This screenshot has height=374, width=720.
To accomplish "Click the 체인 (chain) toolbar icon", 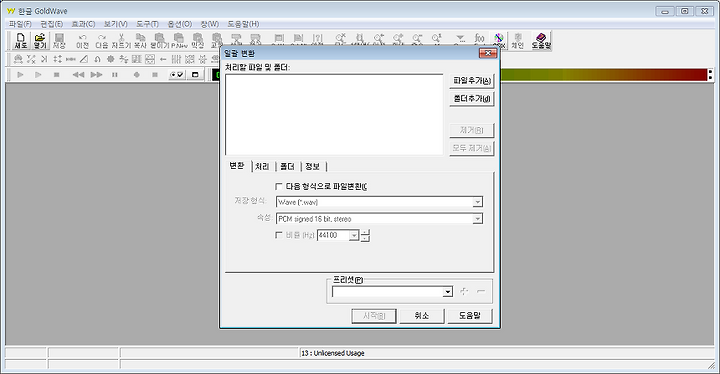I will (x=518, y=40).
